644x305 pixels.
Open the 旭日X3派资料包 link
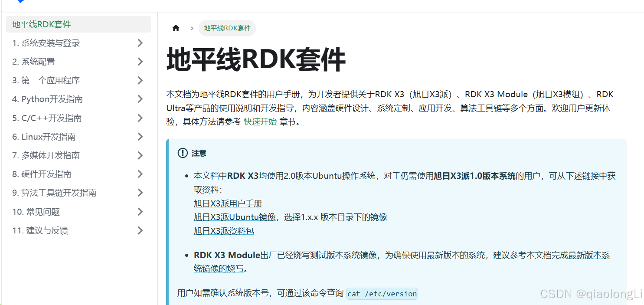coord(224,231)
